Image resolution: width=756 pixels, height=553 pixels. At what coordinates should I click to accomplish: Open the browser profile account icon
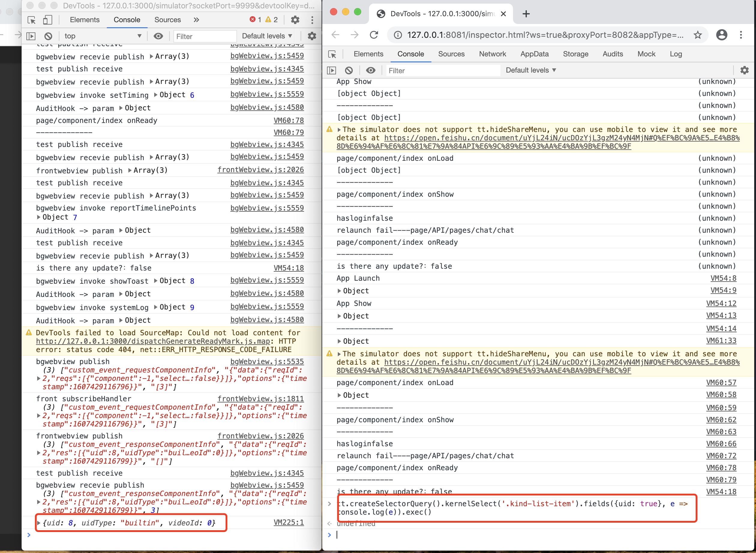click(x=721, y=35)
